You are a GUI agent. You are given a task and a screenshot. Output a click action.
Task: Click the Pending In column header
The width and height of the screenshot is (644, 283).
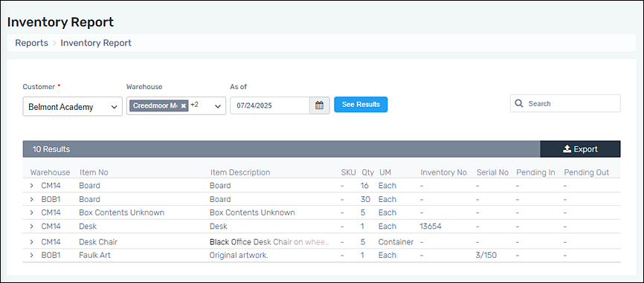(535, 172)
